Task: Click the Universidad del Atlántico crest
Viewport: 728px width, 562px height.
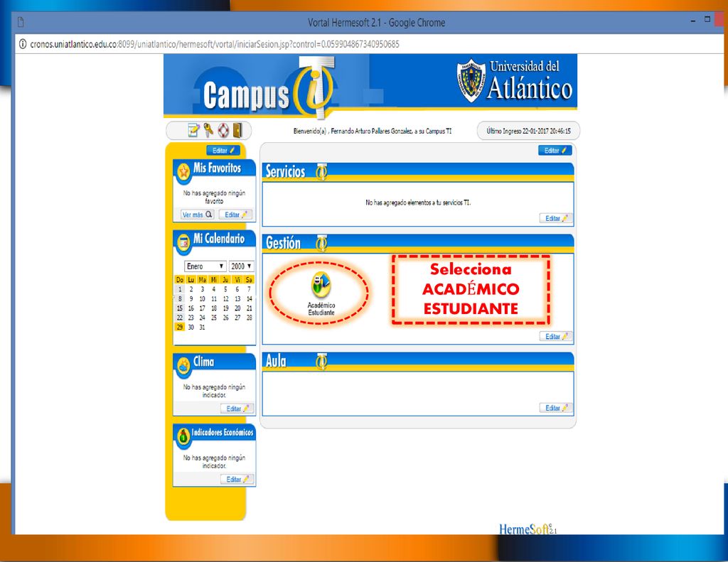Action: click(x=471, y=80)
